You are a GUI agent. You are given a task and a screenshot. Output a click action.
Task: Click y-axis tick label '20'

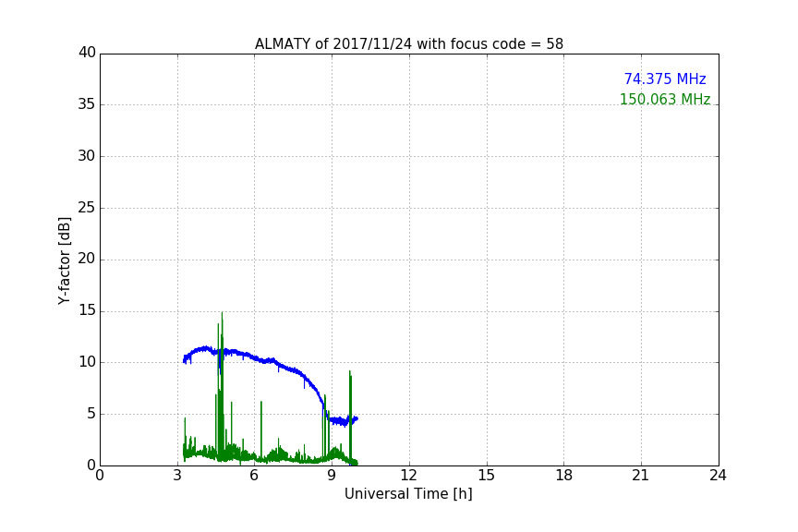(x=87, y=259)
